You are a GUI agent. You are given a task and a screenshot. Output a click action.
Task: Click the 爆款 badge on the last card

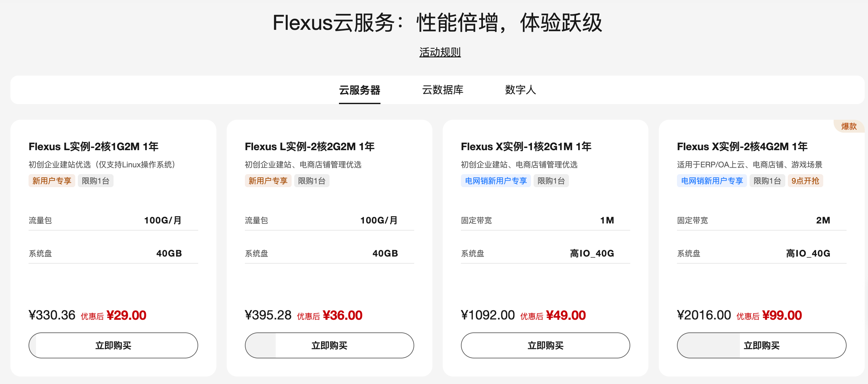(x=849, y=126)
